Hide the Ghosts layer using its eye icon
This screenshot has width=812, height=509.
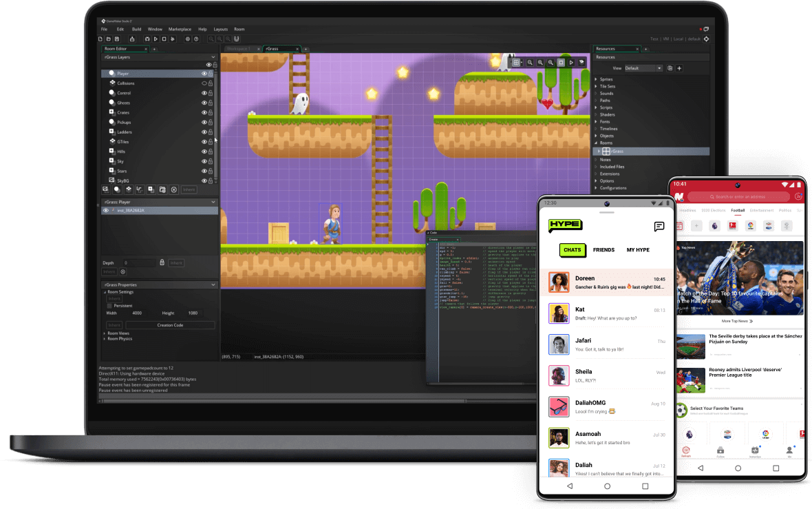(x=204, y=103)
